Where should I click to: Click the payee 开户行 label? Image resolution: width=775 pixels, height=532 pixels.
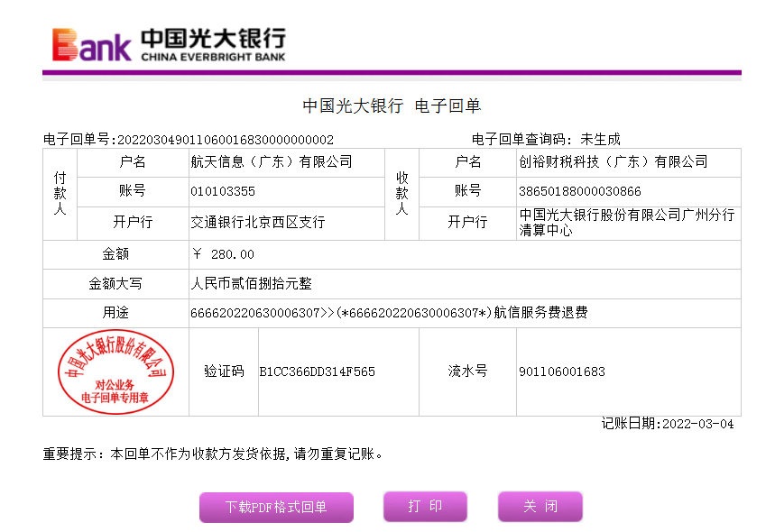pyautogui.click(x=467, y=223)
